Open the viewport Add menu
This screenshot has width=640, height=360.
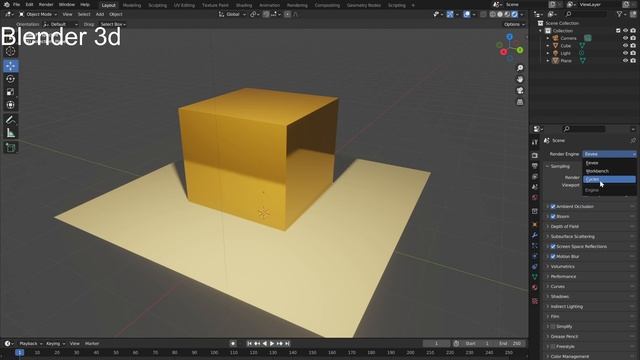[x=100, y=14]
